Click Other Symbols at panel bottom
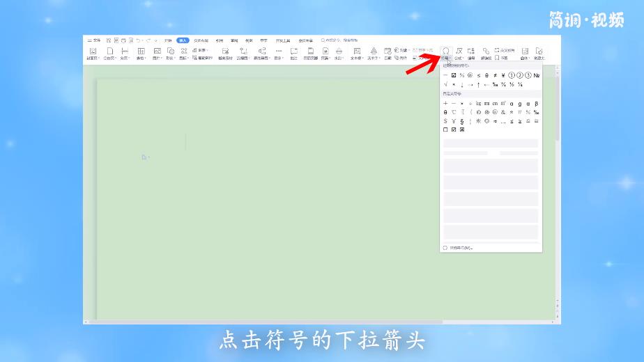Screen dimensions: 644x362 tap(460, 247)
